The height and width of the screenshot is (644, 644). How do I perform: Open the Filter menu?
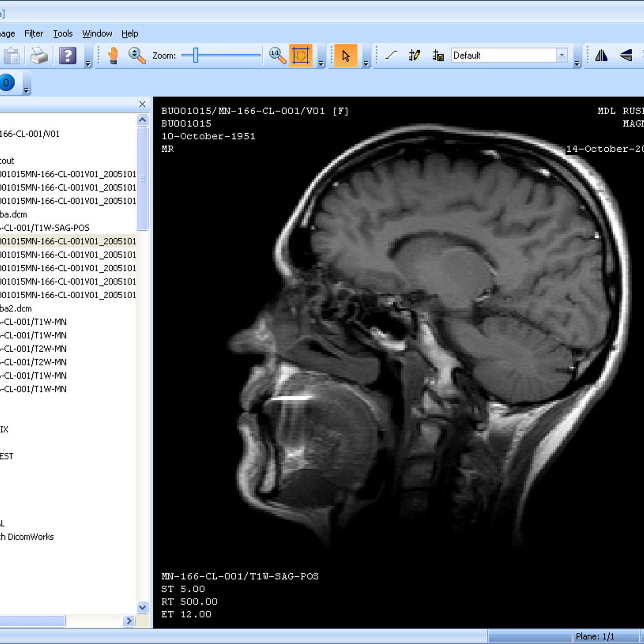coord(33,33)
